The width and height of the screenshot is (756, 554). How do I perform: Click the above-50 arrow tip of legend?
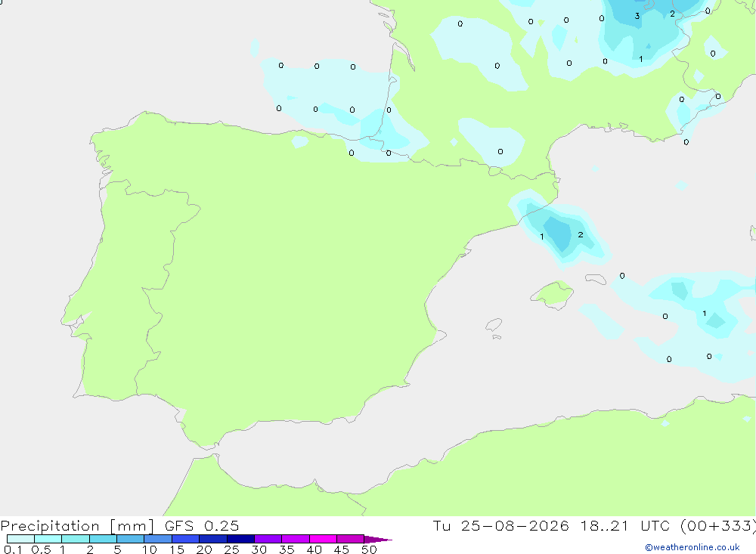[378, 540]
